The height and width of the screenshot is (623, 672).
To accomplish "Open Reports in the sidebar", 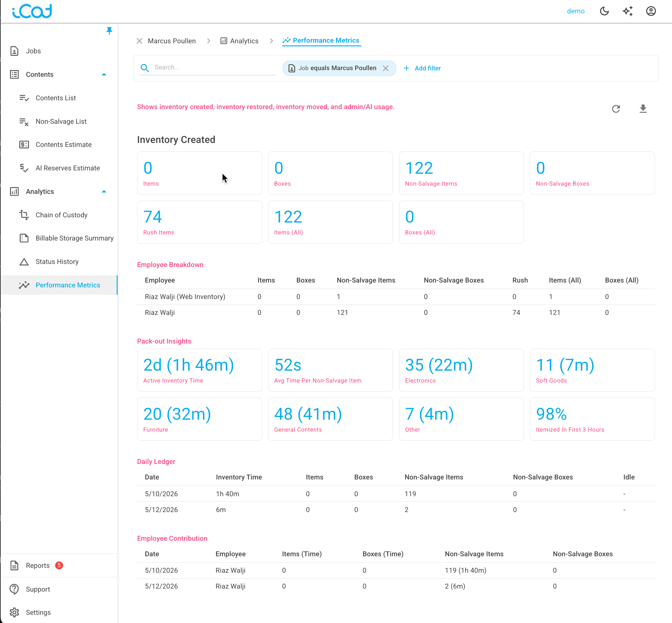I will coord(37,565).
